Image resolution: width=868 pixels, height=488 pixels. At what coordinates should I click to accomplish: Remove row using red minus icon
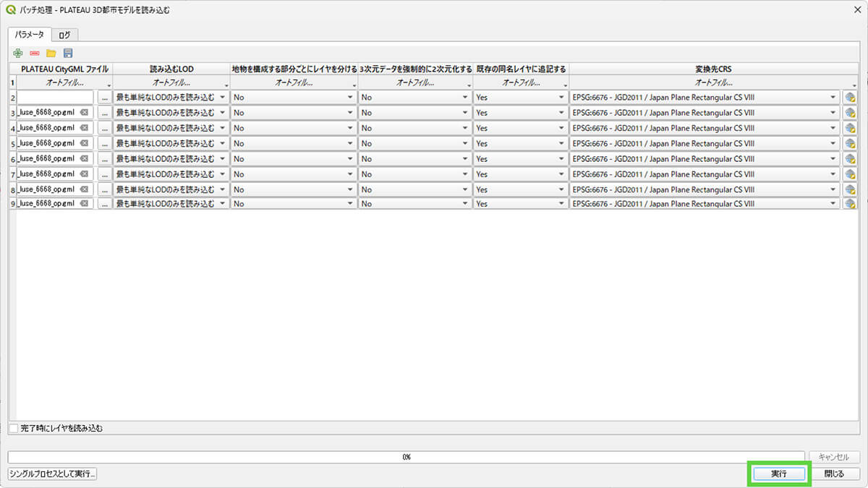click(x=35, y=53)
